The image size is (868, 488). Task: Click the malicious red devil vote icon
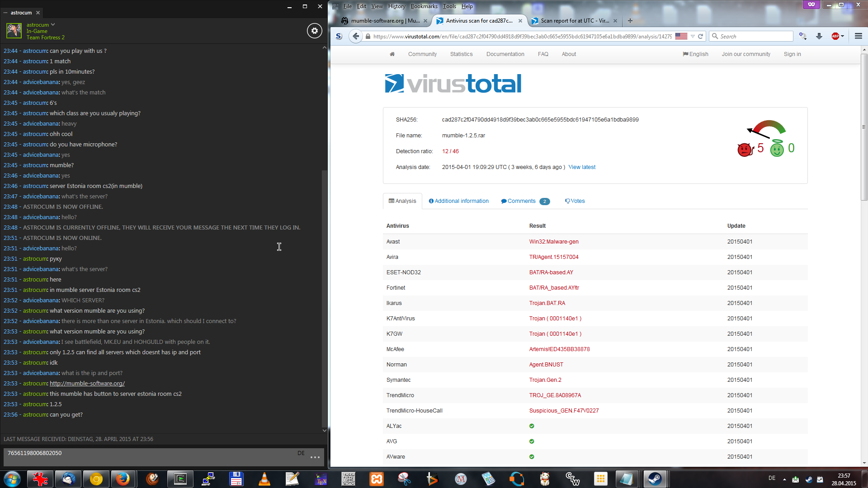click(744, 149)
